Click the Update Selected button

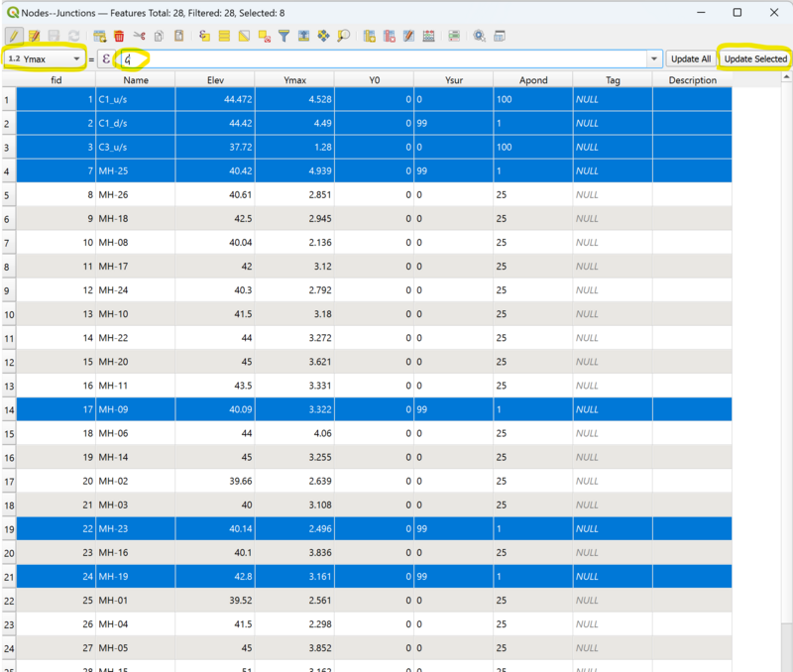tap(754, 59)
